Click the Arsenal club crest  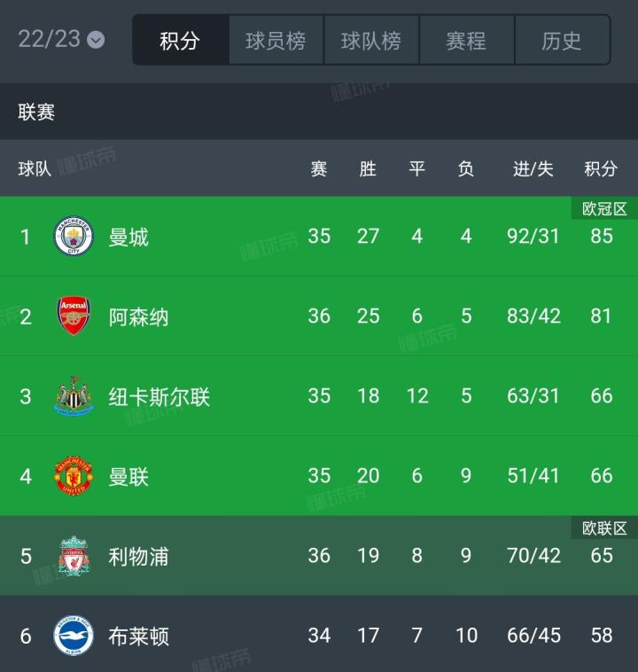pos(74,316)
